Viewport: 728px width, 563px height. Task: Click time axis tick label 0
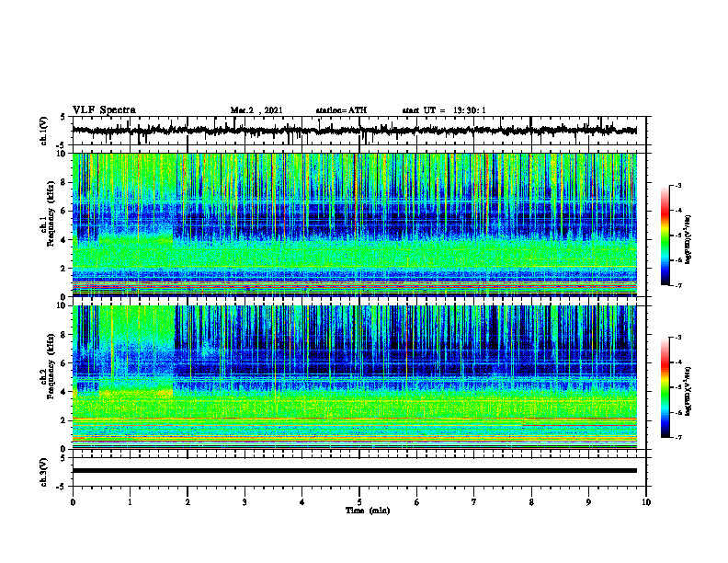click(73, 502)
